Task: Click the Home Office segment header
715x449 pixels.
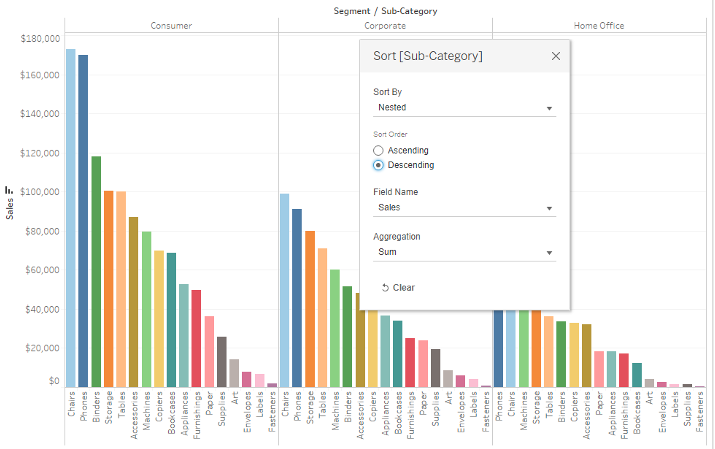Action: click(599, 26)
